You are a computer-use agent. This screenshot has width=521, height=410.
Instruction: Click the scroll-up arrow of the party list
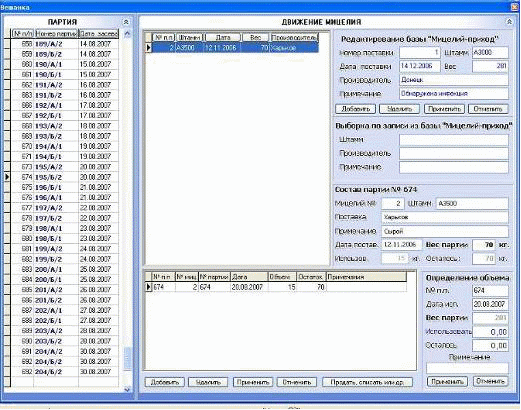point(127,33)
